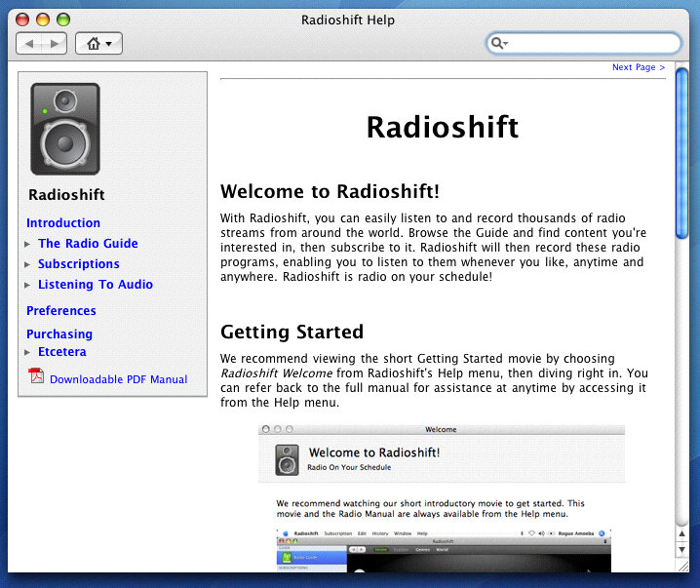Viewport: 700px width, 588px height.
Task: Click the Radioshift name under the speaker icon
Action: point(66,195)
